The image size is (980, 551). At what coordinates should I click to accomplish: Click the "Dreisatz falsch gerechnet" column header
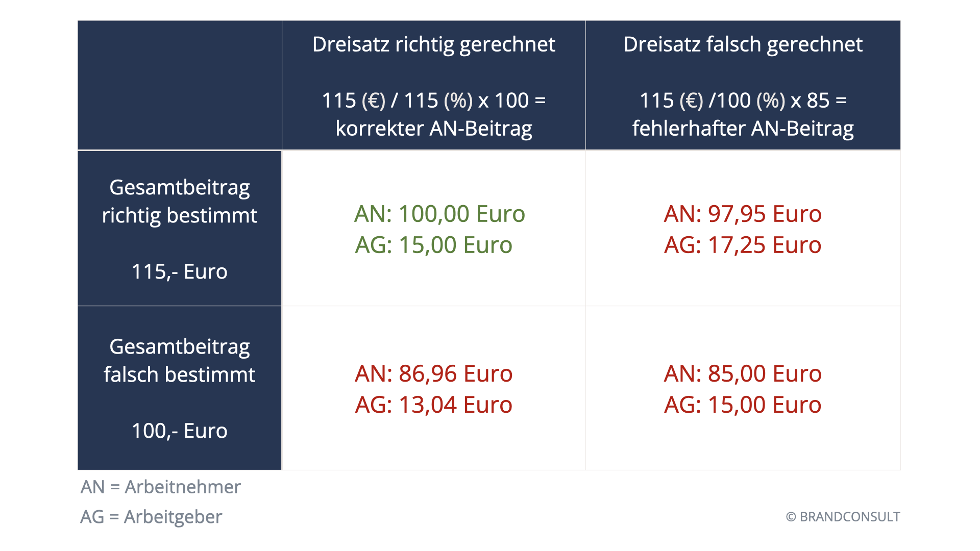coord(743,44)
